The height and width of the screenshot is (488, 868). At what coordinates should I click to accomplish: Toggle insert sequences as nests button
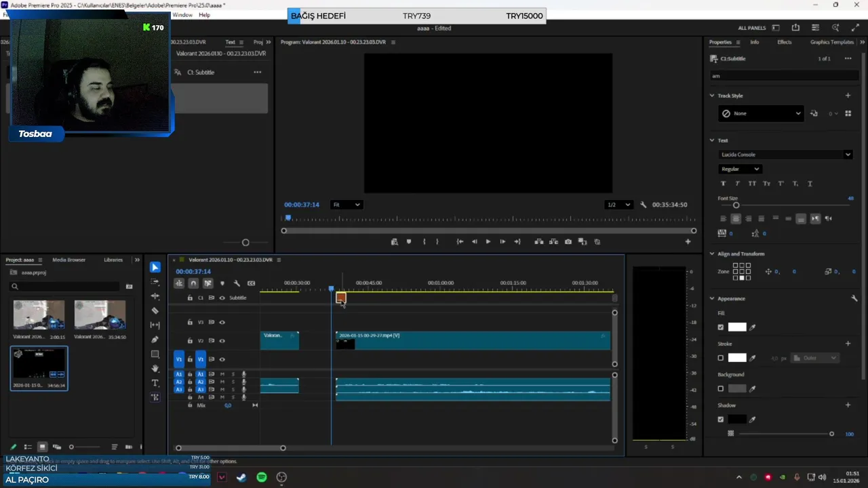179,283
